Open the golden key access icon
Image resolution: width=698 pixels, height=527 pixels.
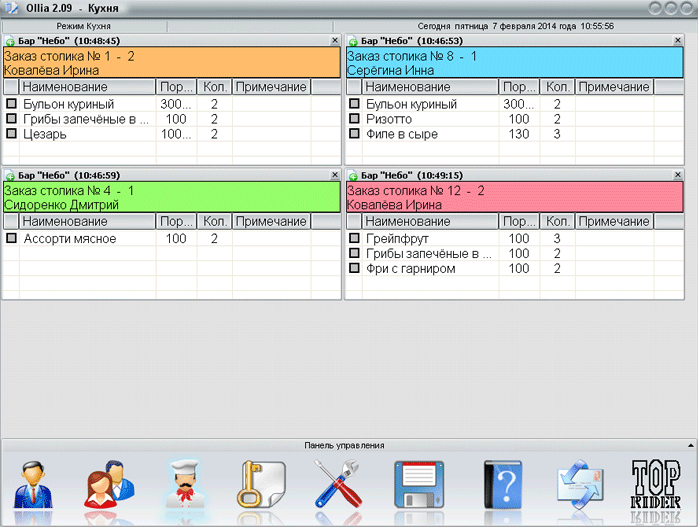pos(261,485)
